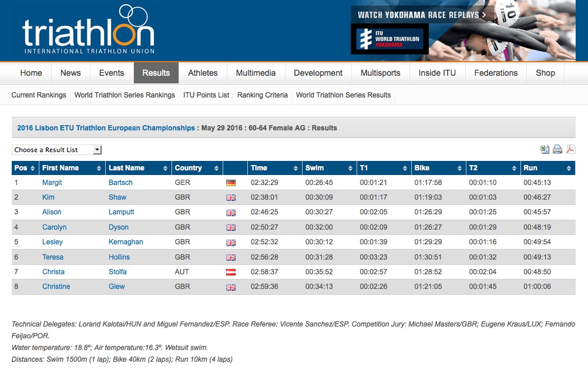The width and height of the screenshot is (588, 370).
Task: Go to the Federations menu item
Action: tap(496, 73)
